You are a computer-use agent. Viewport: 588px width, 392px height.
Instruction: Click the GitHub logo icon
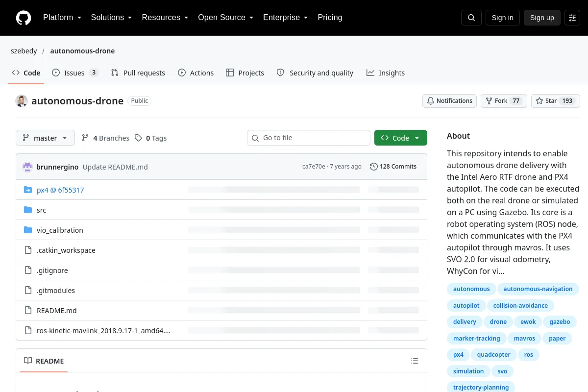[x=24, y=18]
